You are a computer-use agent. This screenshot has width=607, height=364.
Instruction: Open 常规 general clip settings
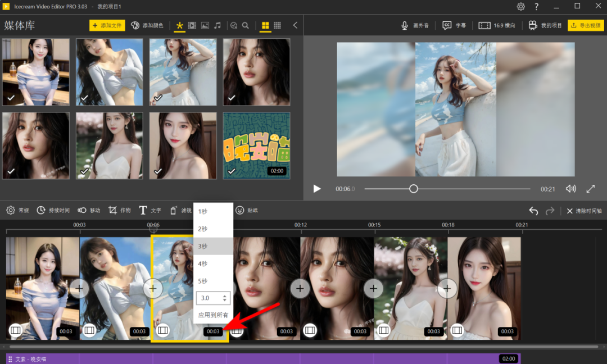tap(17, 210)
